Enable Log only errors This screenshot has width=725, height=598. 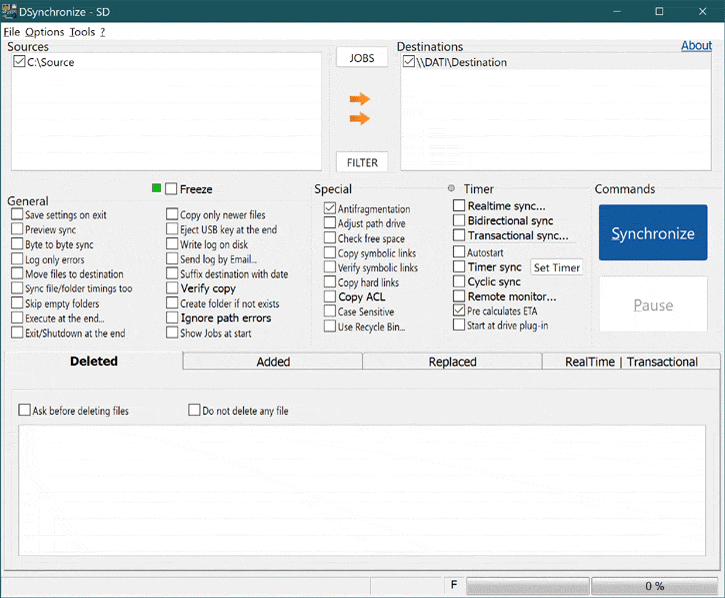(x=17, y=259)
